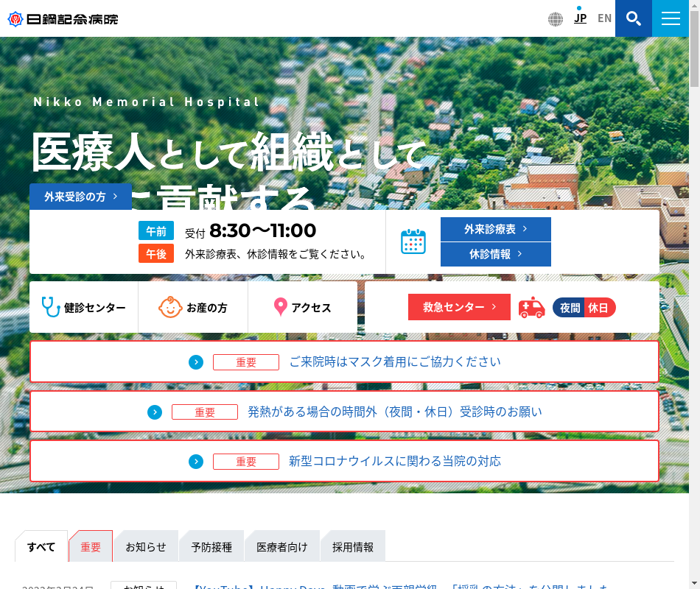
Task: Open the mask-wearing notice link
Action: pos(394,361)
